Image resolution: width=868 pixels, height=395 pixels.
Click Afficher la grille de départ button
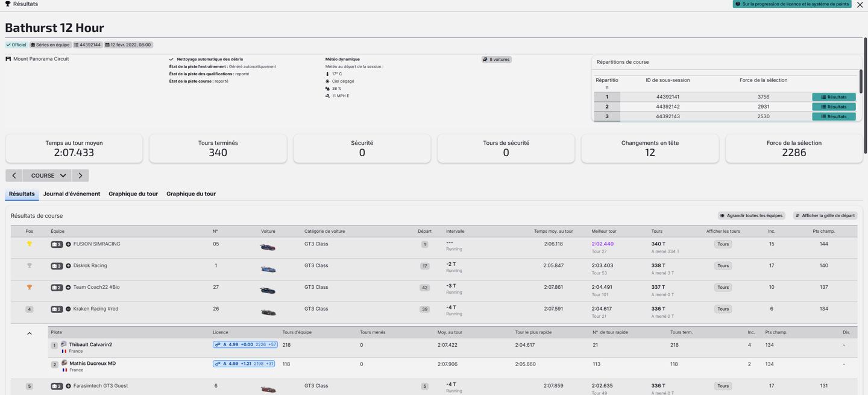tap(825, 216)
